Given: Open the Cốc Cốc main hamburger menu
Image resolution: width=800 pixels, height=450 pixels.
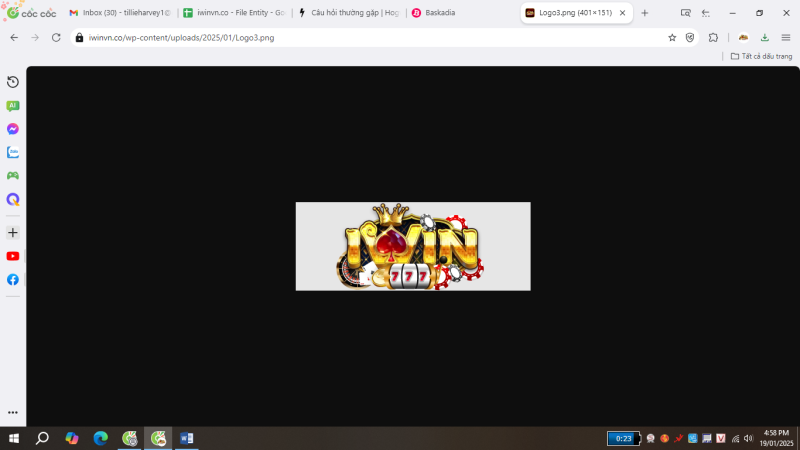Looking at the screenshot, I should pos(786,37).
